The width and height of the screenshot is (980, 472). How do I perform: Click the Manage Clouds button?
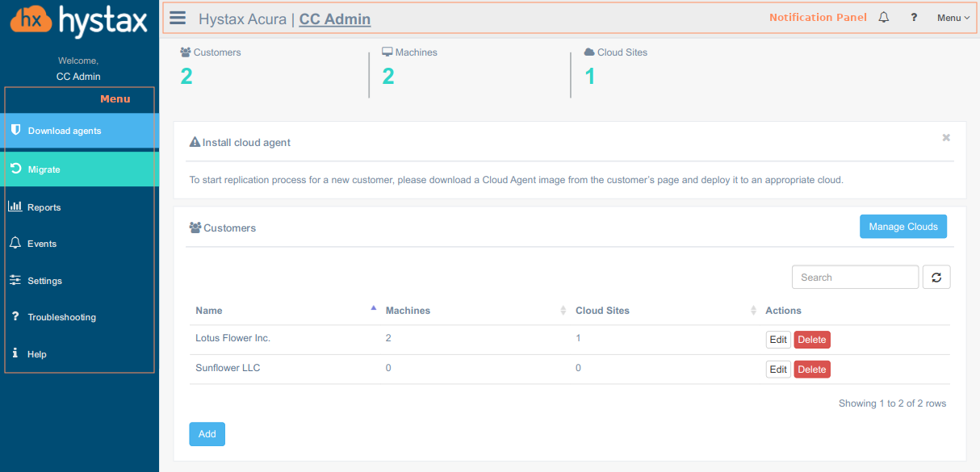point(903,227)
